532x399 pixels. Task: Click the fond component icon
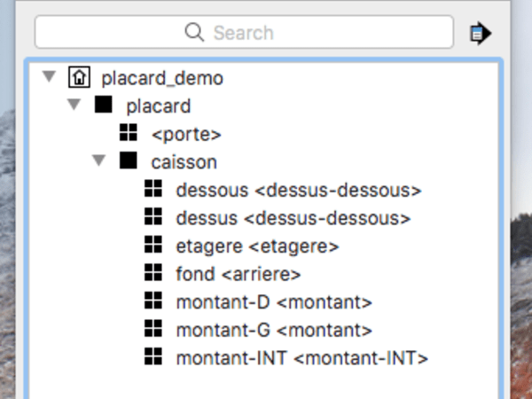pyautogui.click(x=153, y=272)
